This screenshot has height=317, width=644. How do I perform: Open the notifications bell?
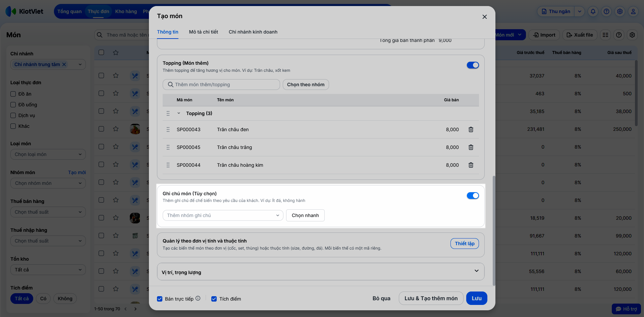pyautogui.click(x=593, y=11)
